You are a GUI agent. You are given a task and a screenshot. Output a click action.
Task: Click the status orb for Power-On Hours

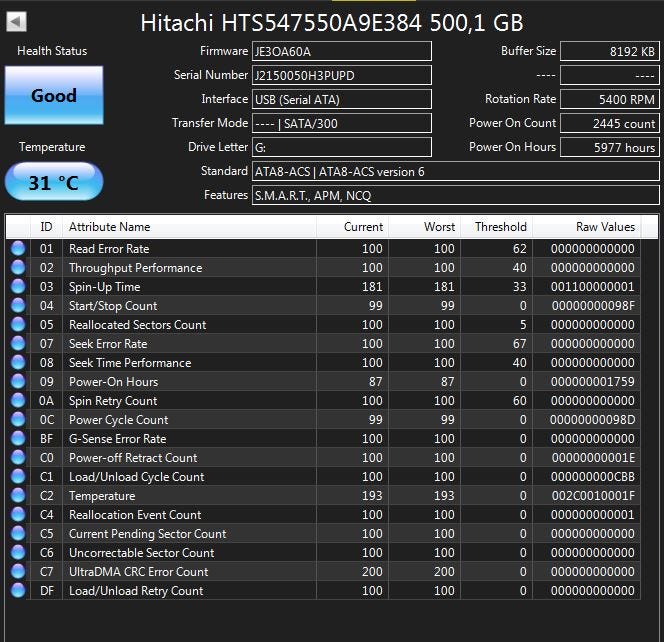click(18, 382)
